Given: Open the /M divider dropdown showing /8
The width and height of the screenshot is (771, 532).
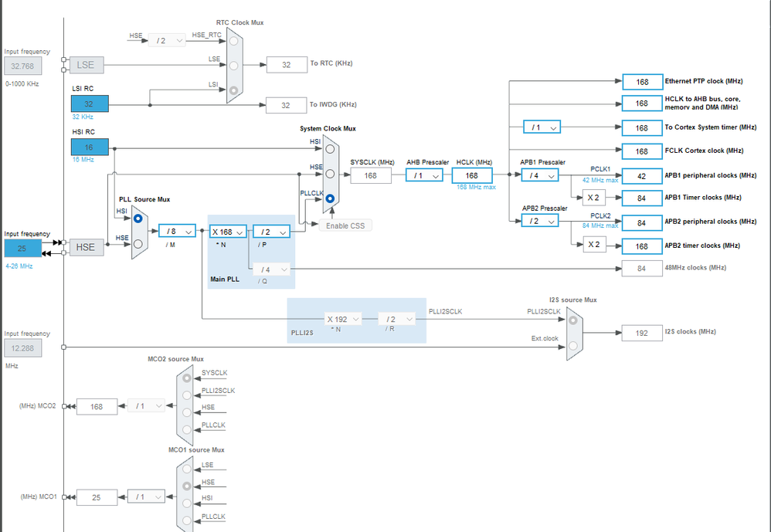Looking at the screenshot, I should pyautogui.click(x=177, y=231).
